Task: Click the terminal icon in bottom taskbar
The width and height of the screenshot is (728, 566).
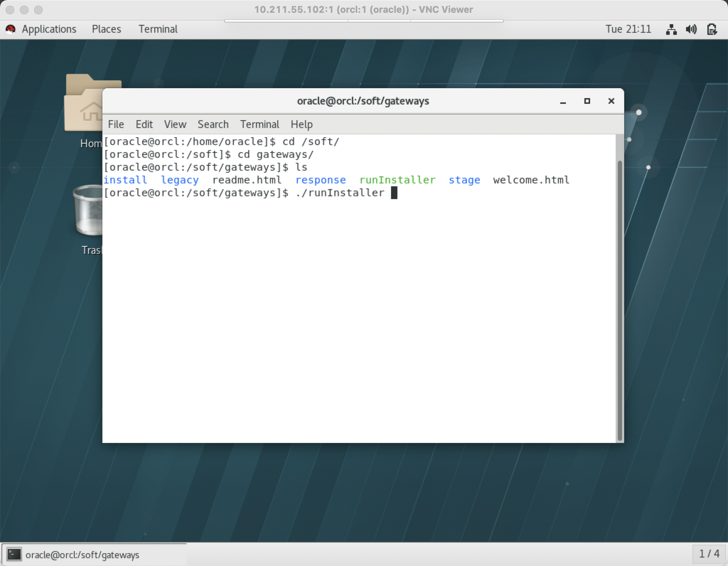Action: click(15, 554)
